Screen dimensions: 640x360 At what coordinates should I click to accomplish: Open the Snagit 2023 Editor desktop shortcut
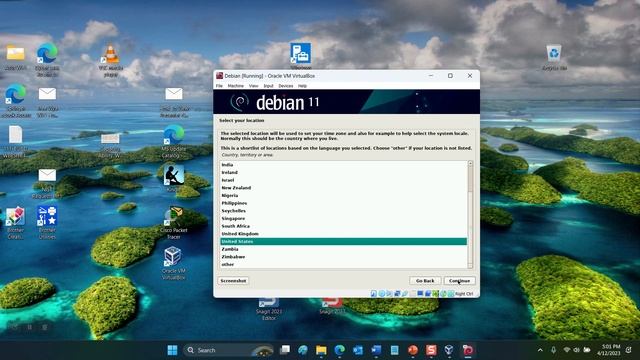click(269, 309)
